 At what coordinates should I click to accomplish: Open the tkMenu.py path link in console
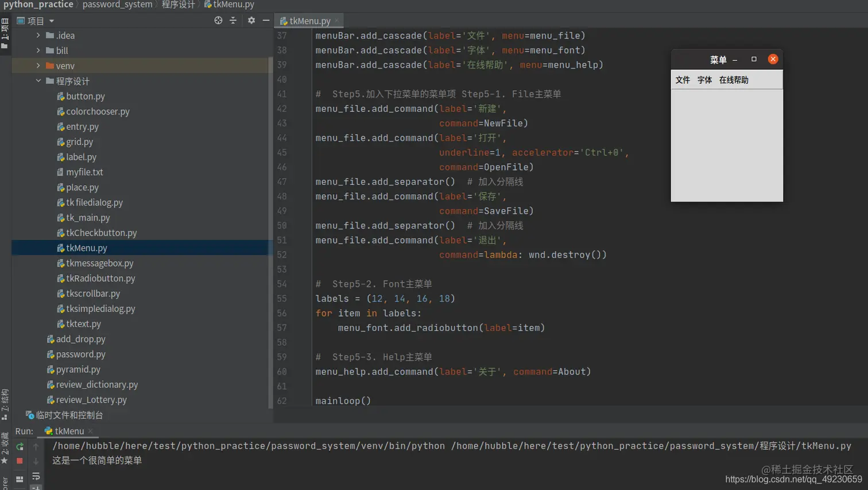pos(651,446)
